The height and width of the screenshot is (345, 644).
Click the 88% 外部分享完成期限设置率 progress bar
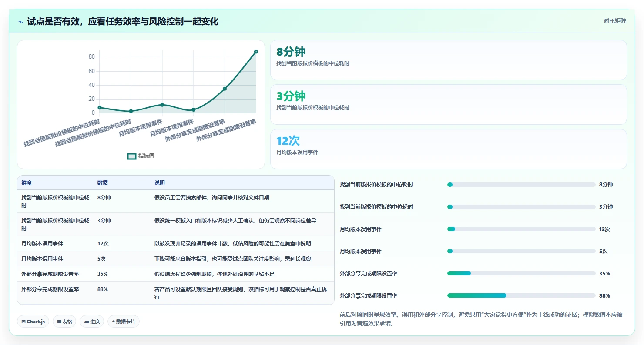(521, 295)
